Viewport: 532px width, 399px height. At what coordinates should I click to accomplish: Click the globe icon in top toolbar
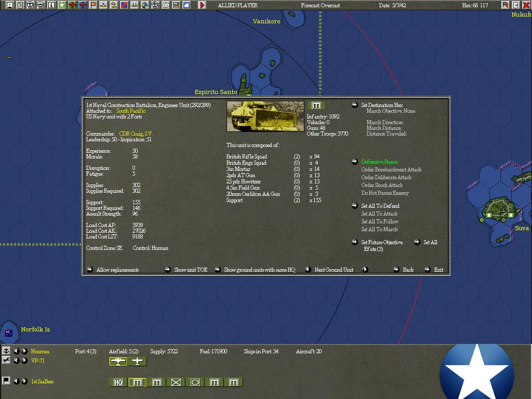tap(145, 5)
